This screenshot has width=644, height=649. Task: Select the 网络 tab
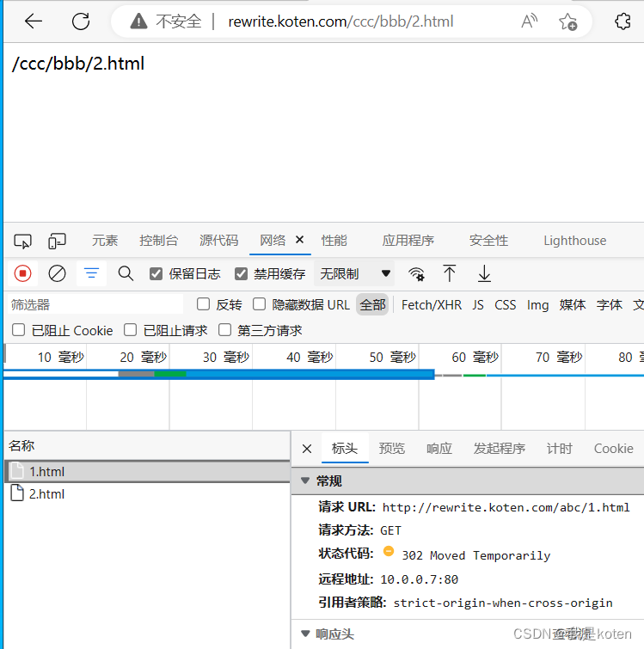point(273,241)
